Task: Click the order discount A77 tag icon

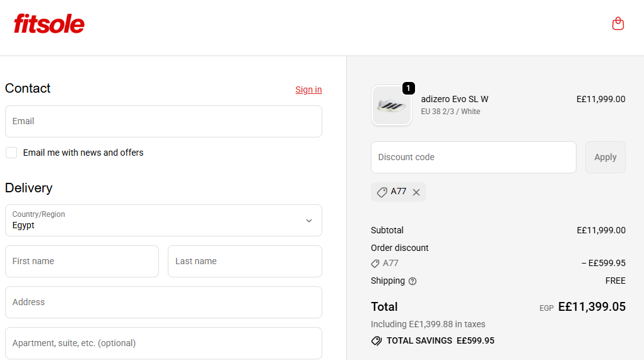Action: click(x=375, y=264)
